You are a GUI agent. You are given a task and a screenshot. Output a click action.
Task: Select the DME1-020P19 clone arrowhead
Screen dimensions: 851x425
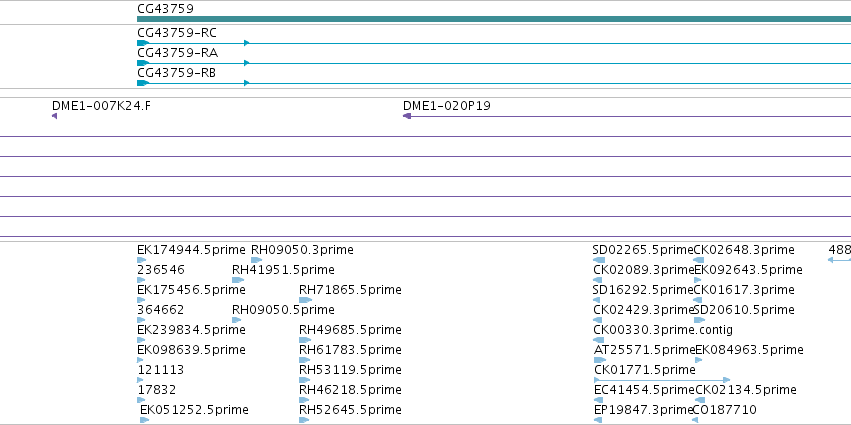point(407,116)
